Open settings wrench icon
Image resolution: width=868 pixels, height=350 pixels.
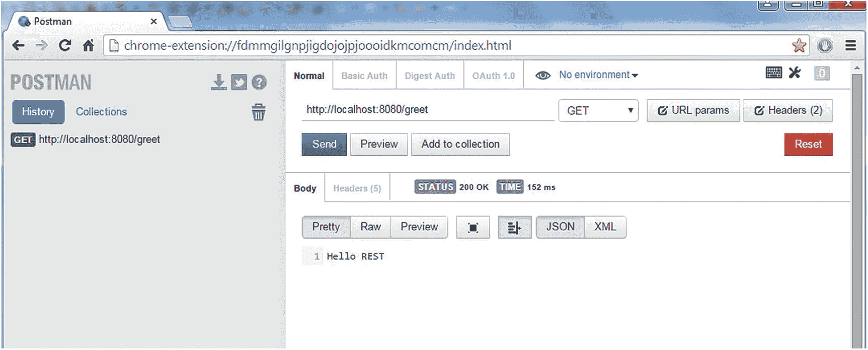(x=795, y=73)
